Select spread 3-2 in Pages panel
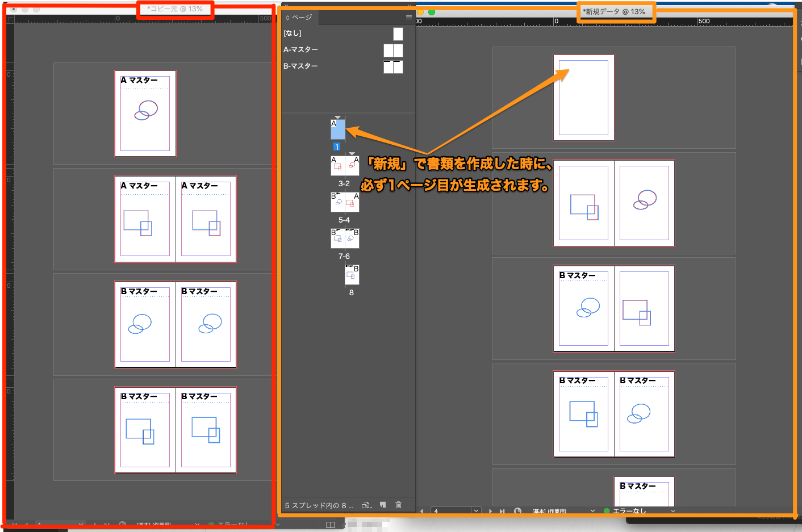The image size is (802, 532). (x=345, y=165)
